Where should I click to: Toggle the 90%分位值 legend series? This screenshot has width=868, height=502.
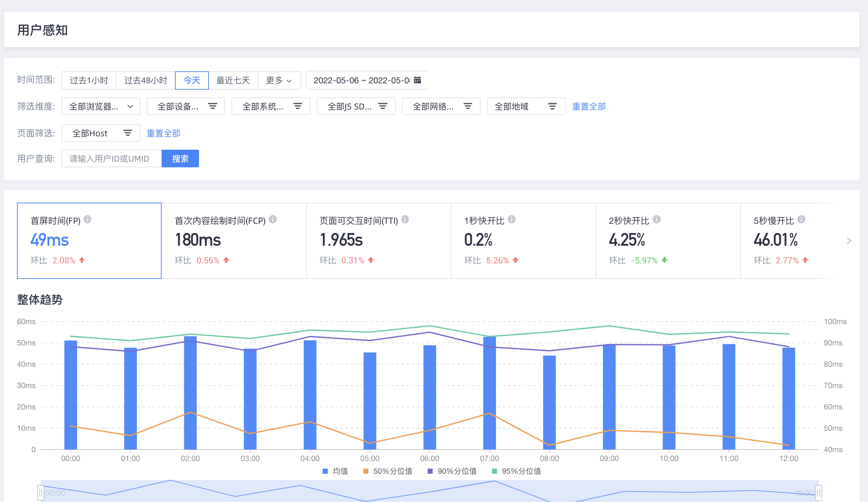click(452, 471)
